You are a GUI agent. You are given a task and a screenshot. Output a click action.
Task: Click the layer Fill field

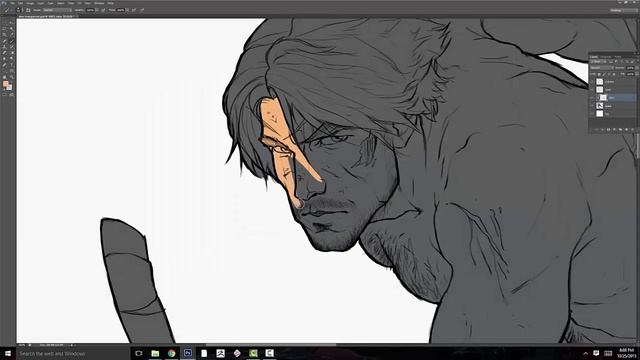[x=631, y=74]
